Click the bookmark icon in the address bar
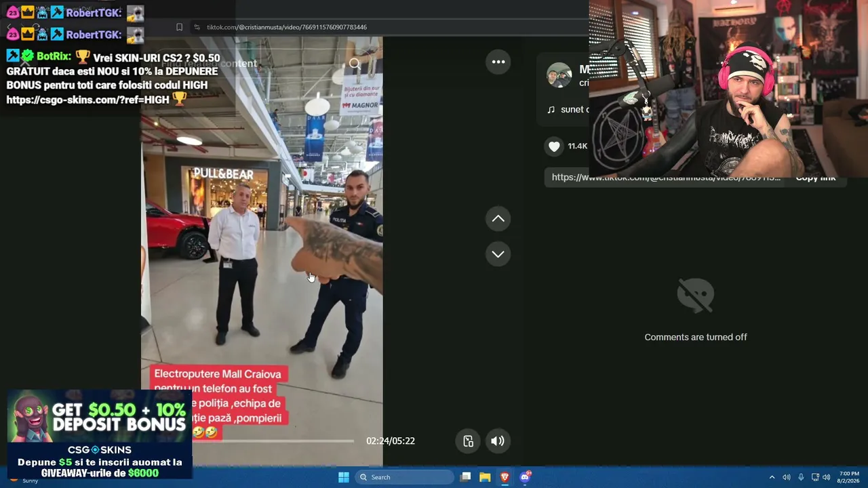The image size is (868, 488). tap(179, 27)
